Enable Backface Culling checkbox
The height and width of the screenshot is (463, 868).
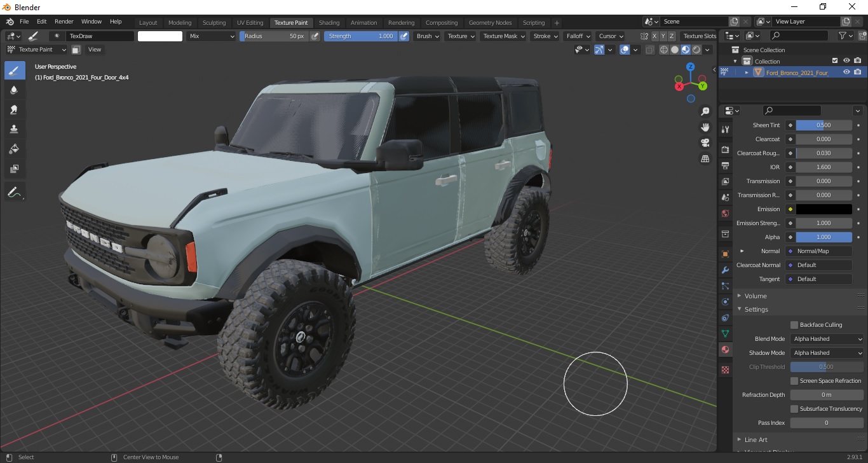pyautogui.click(x=794, y=325)
